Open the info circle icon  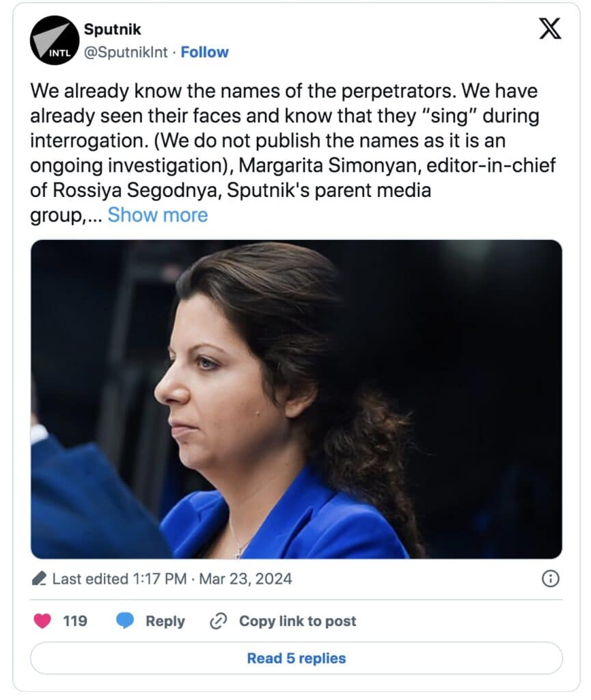(550, 579)
